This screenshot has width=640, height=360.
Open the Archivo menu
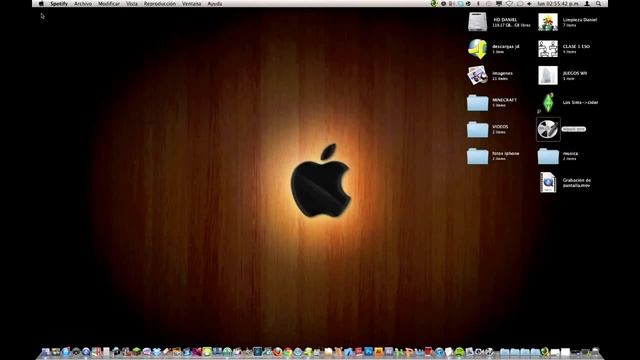click(83, 4)
